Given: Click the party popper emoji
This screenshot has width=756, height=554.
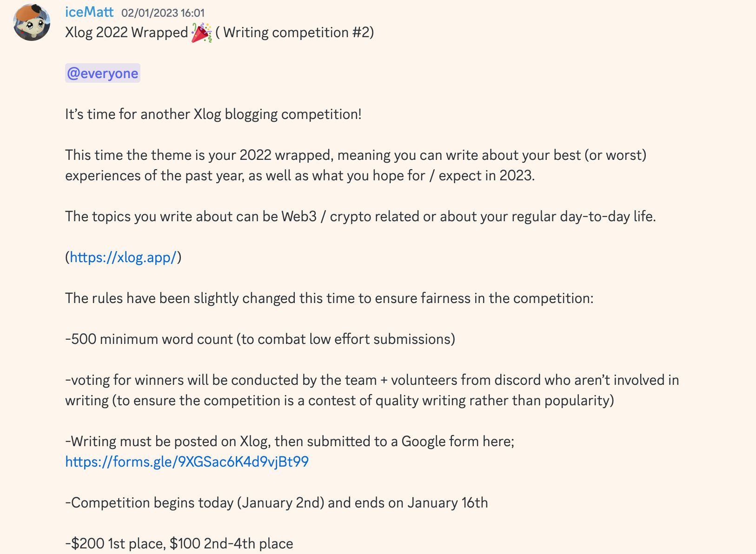Looking at the screenshot, I should 202,33.
